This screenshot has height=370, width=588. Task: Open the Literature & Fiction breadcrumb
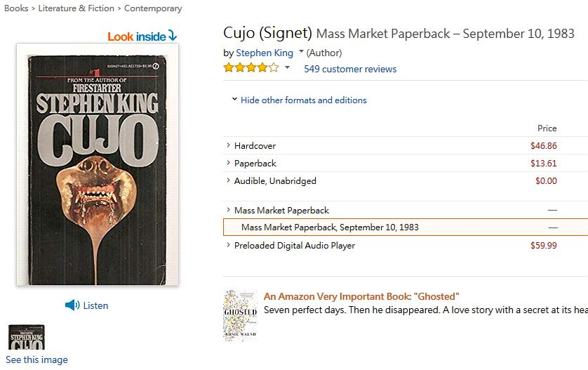(x=76, y=8)
